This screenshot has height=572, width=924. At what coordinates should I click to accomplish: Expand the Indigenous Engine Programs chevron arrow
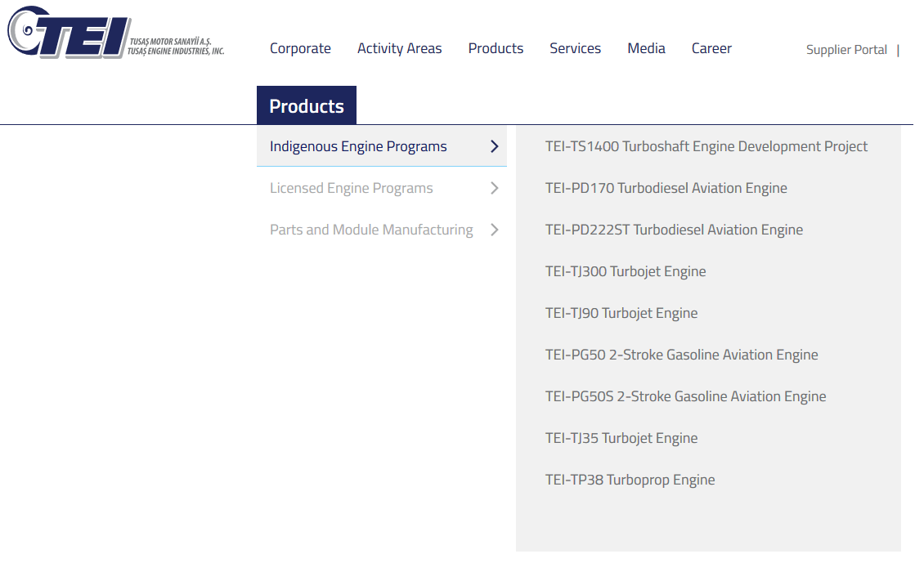(x=495, y=146)
